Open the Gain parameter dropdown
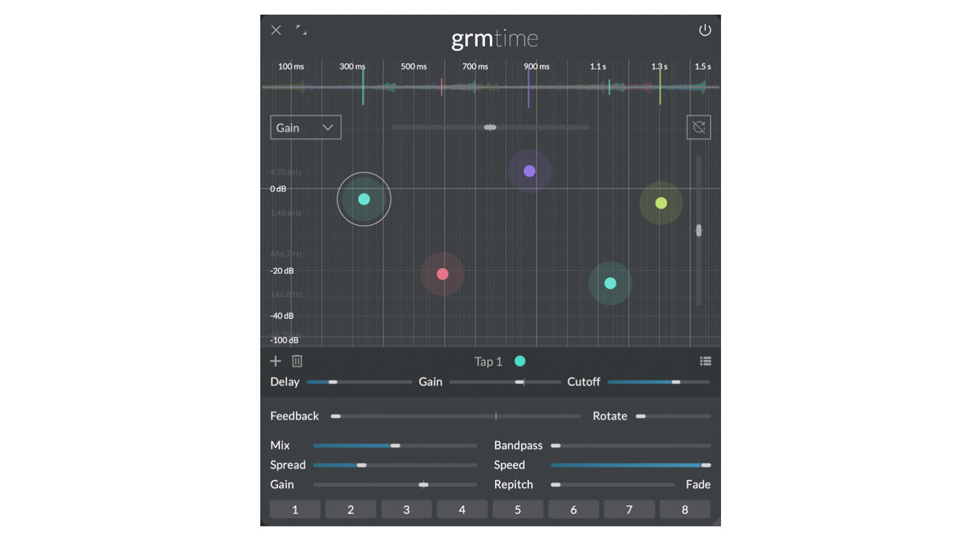The width and height of the screenshot is (980, 541). [x=305, y=127]
